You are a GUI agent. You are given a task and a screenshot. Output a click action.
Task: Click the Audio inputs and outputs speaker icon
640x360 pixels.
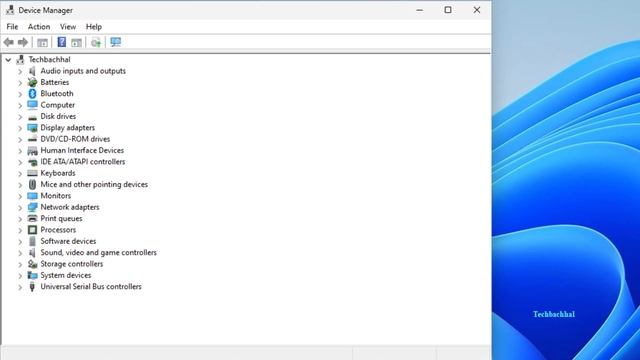pos(32,71)
